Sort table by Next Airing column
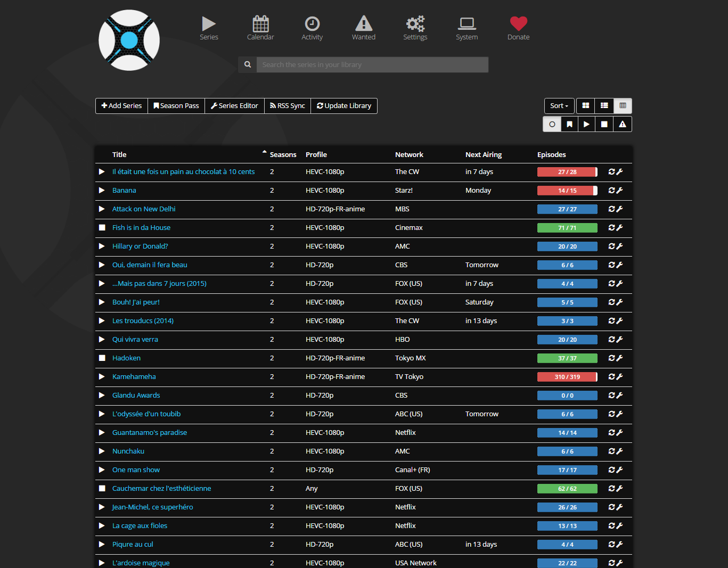The width and height of the screenshot is (728, 568). (x=484, y=155)
